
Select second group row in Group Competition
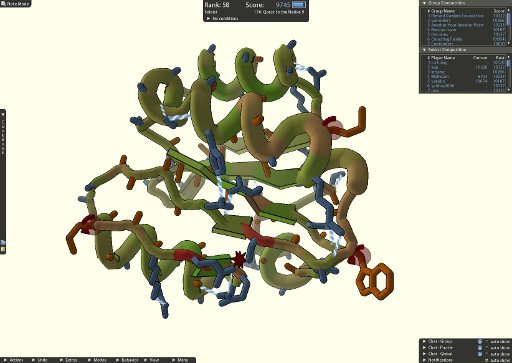tap(465, 20)
